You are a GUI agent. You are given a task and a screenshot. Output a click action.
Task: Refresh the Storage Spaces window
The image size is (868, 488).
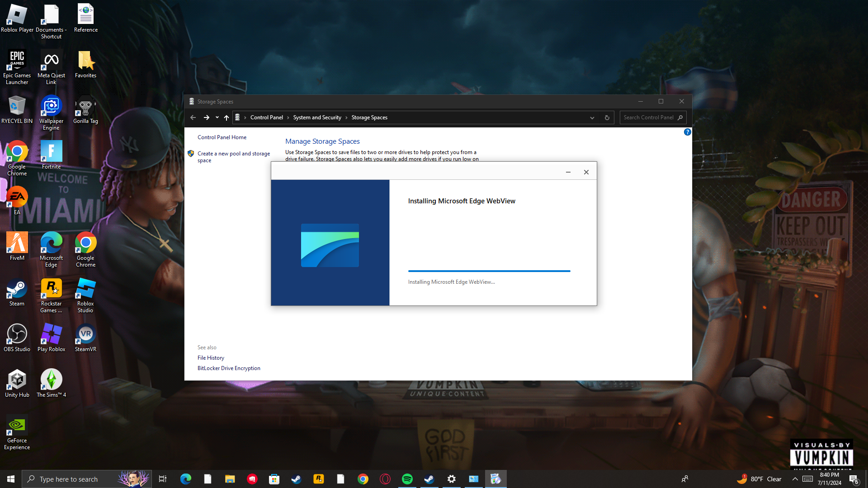(x=607, y=117)
